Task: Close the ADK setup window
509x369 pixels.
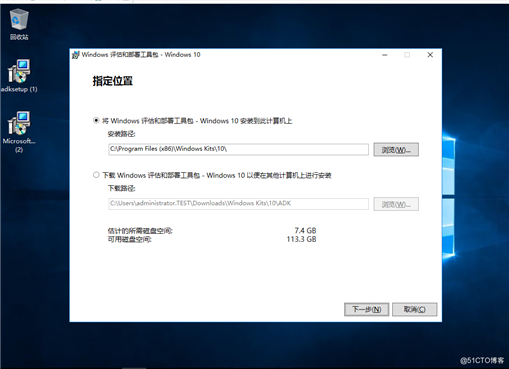Action: 430,55
